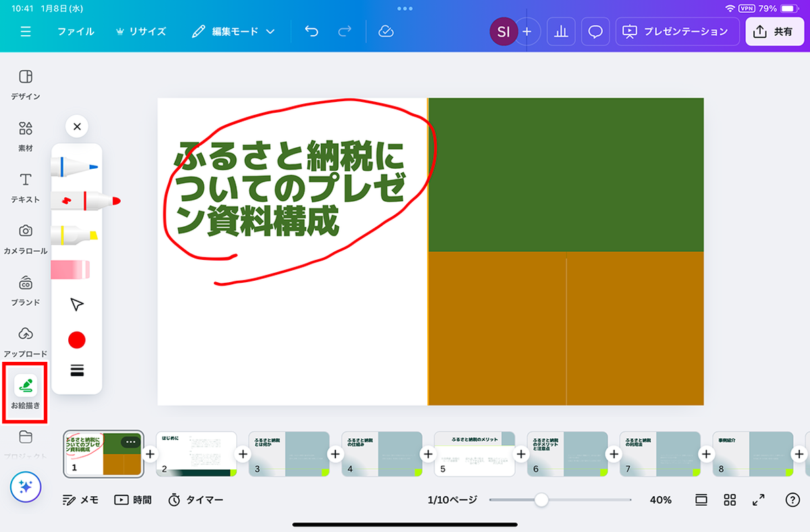The width and height of the screenshot is (810, 532).
Task: Open the 素材 elements panel
Action: [26, 135]
